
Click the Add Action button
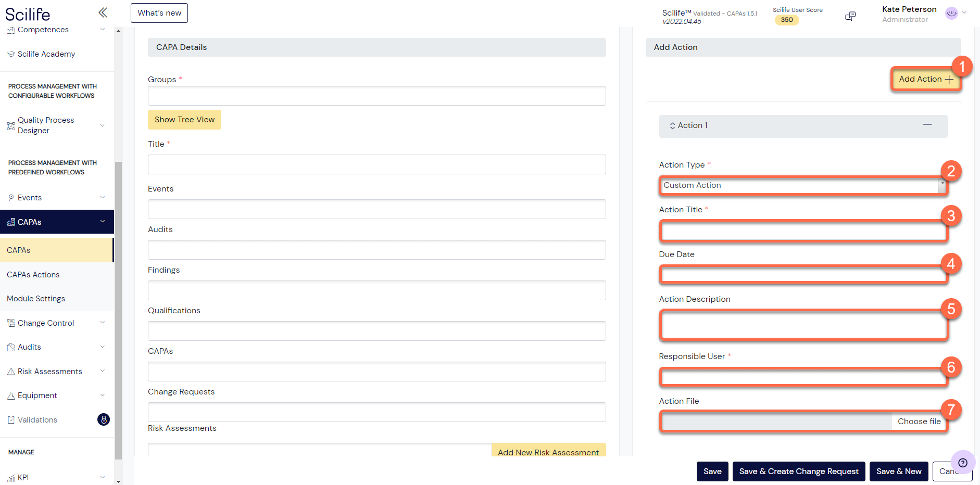[x=926, y=79]
